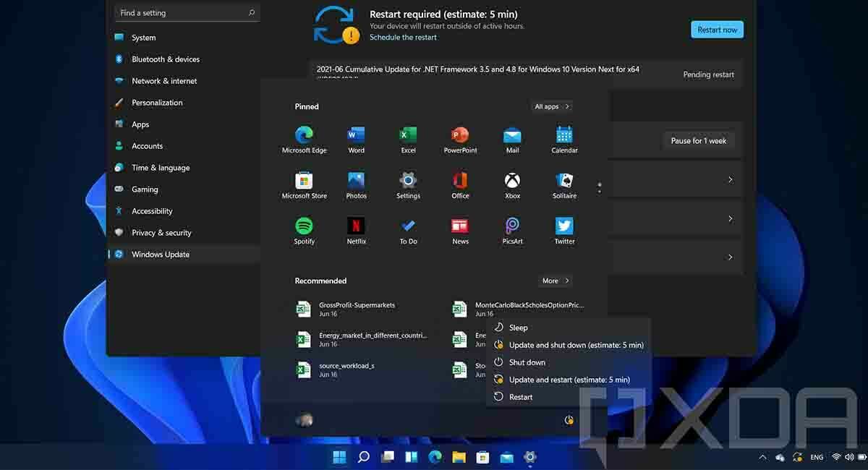Image resolution: width=868 pixels, height=470 pixels.
Task: Open the Photos app
Action: point(356,185)
